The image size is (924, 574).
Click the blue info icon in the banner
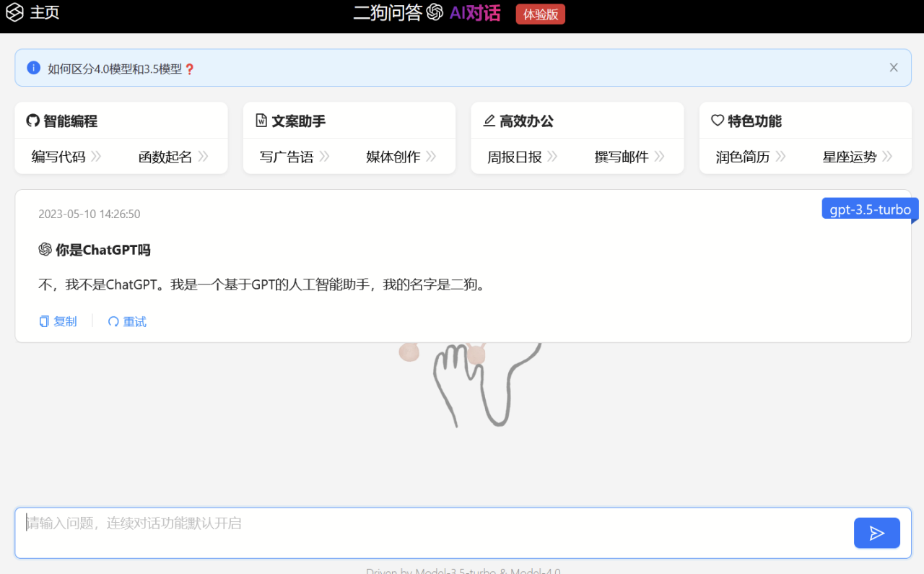[x=33, y=68]
